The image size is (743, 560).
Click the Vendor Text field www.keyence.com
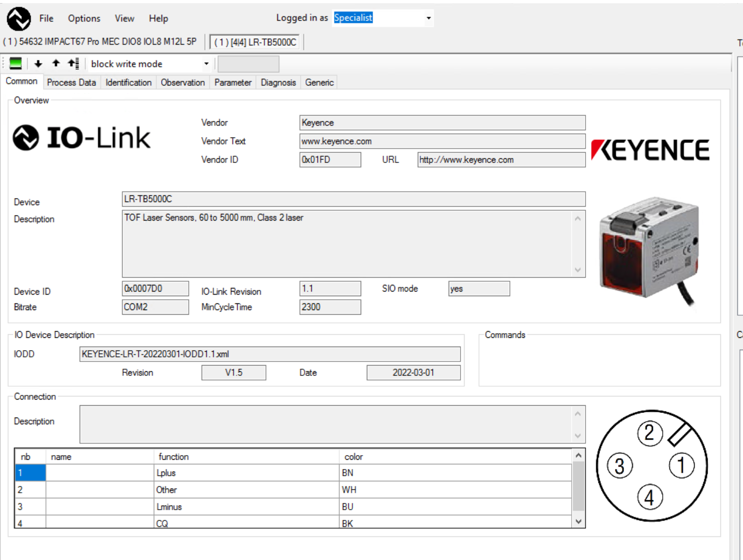(443, 141)
